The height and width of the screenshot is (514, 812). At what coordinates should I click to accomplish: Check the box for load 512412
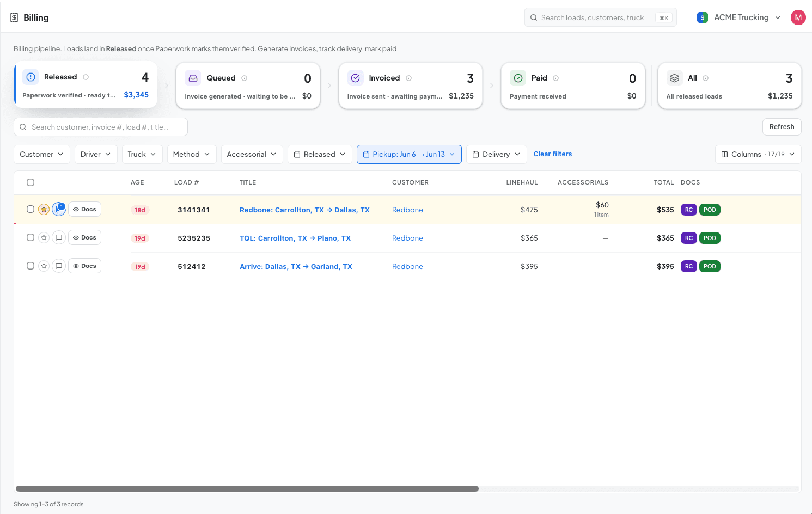coord(30,266)
